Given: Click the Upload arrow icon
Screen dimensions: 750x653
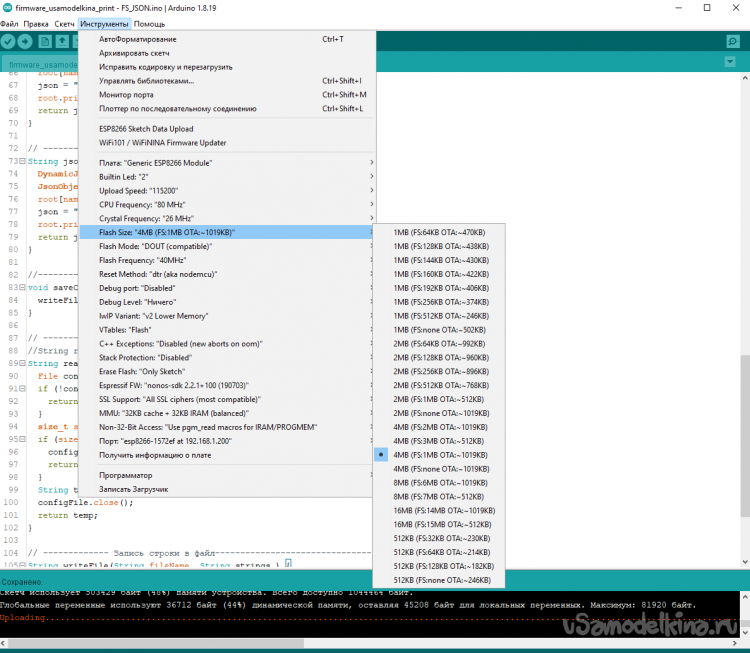Looking at the screenshot, I should [x=26, y=41].
